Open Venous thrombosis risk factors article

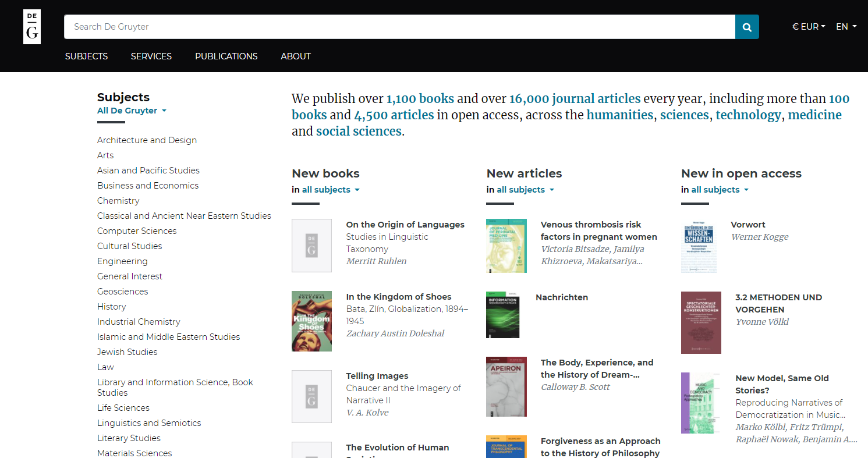(x=599, y=230)
